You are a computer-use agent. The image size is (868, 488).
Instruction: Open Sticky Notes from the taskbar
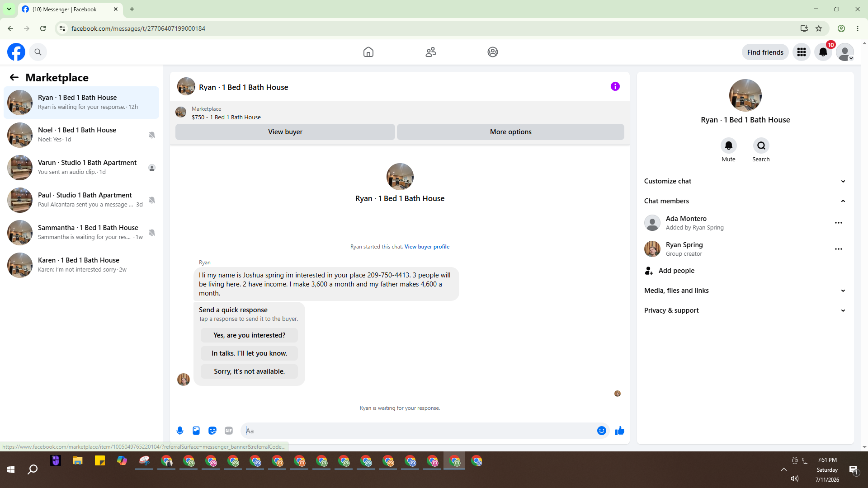click(100, 461)
